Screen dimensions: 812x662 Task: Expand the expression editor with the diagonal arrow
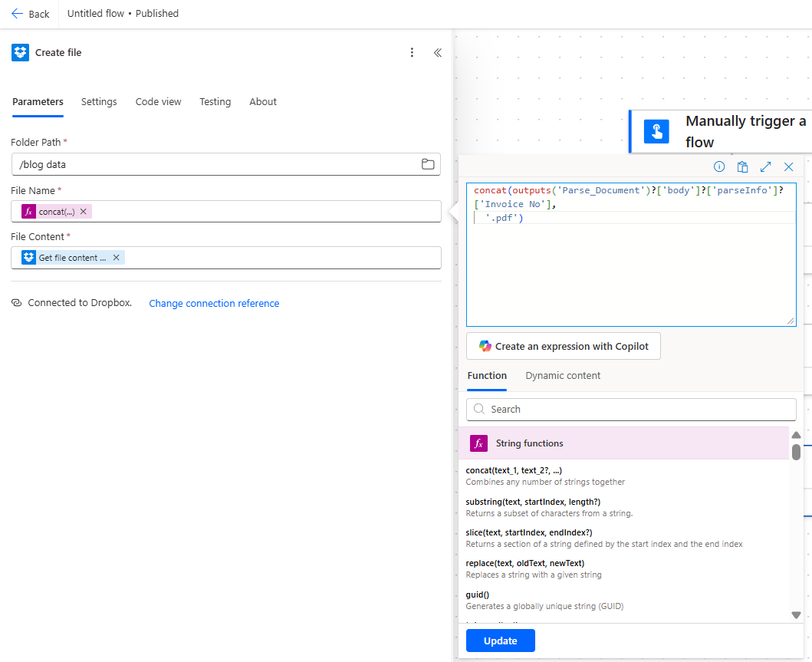coord(765,166)
